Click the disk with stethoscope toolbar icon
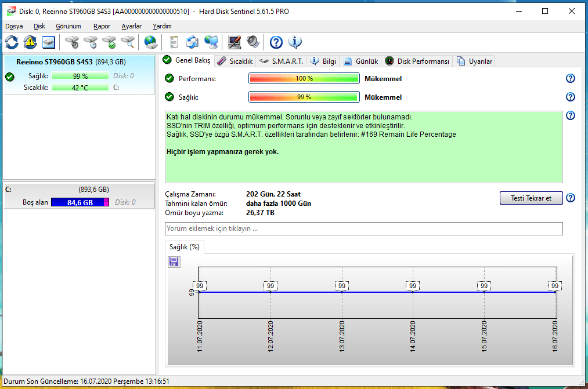This screenshot has width=588, height=389. tap(72, 42)
